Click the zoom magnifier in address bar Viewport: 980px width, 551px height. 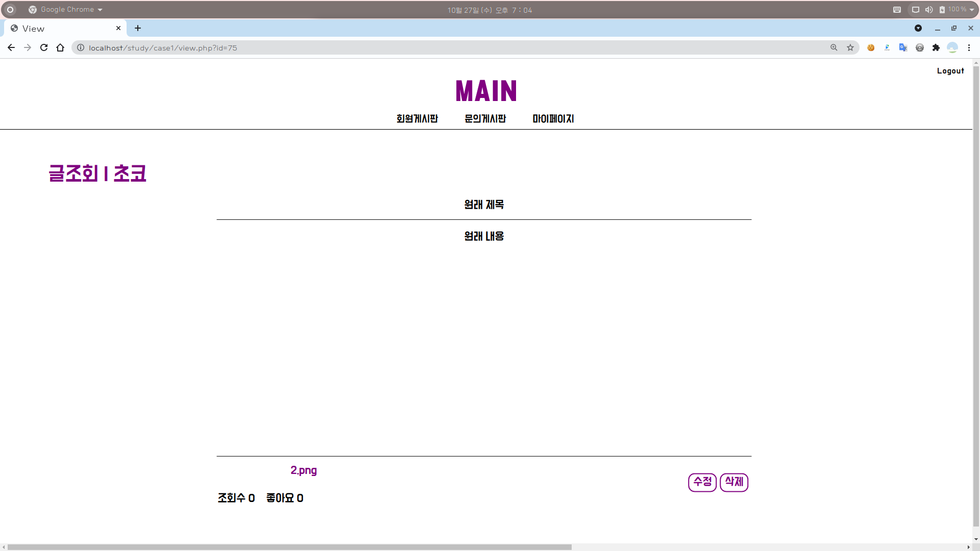834,47
